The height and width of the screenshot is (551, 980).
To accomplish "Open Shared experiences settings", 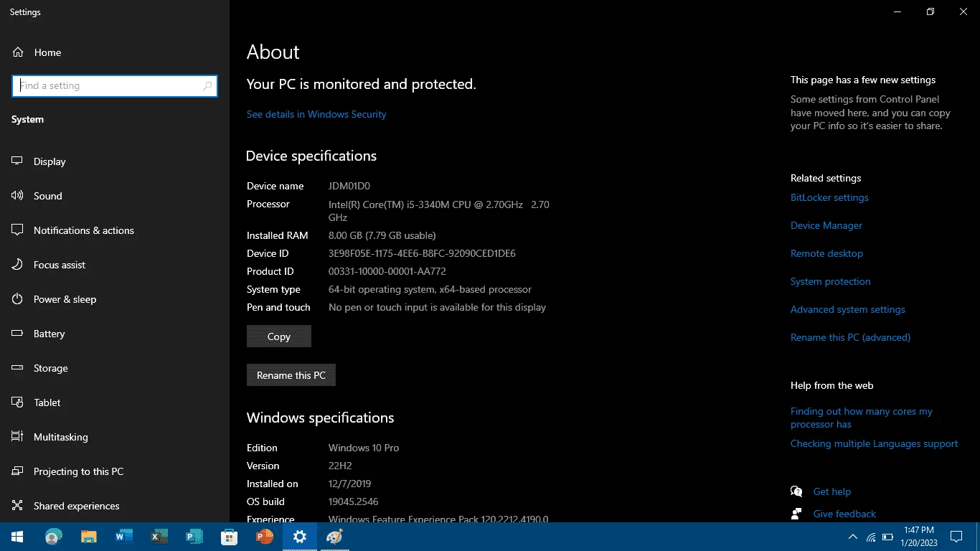I will point(115,506).
